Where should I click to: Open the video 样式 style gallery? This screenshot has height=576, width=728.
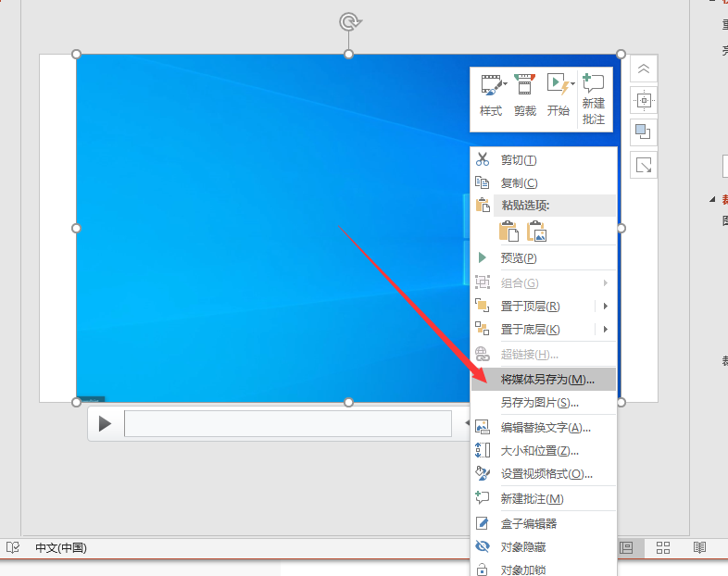(491, 95)
